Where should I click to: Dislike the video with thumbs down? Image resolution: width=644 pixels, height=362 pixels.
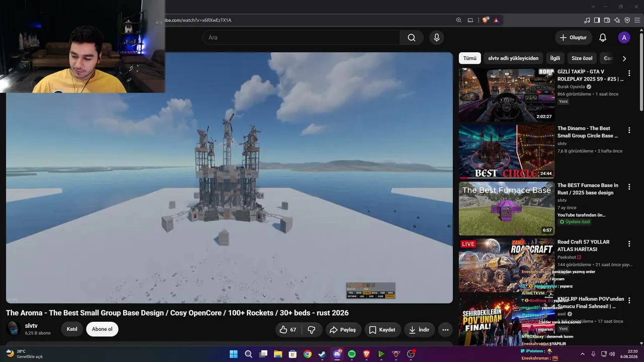pos(311,330)
